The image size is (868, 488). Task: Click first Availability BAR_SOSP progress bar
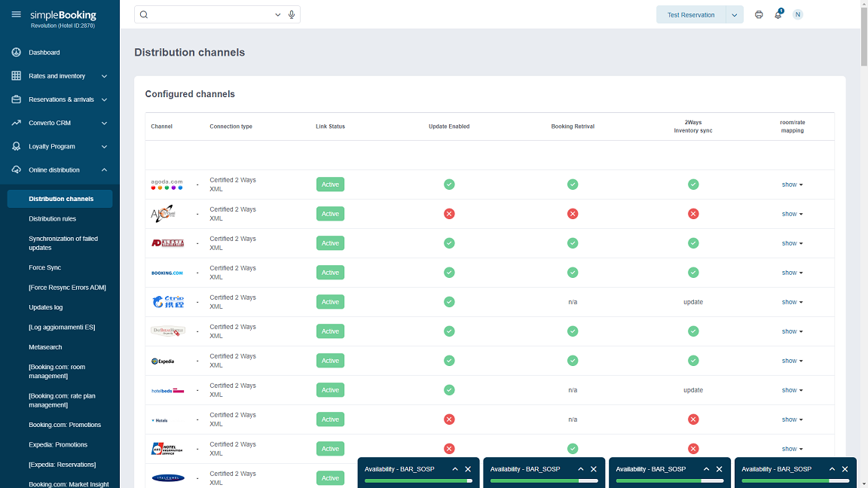417,480
